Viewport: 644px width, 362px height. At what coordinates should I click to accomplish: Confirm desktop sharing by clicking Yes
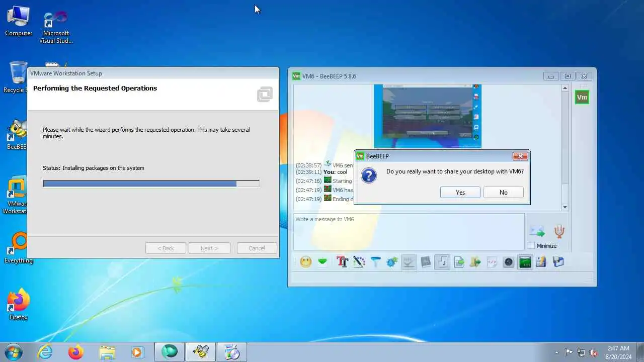pos(460,193)
